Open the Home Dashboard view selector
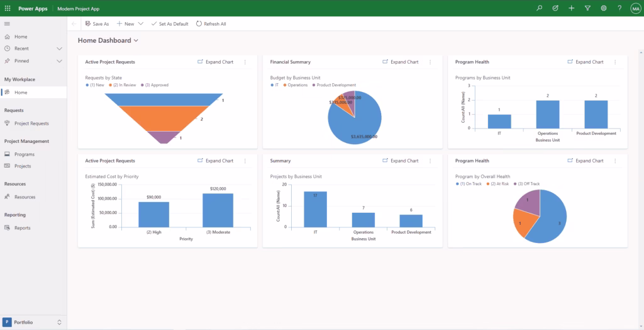The height and width of the screenshot is (330, 644). (x=108, y=40)
